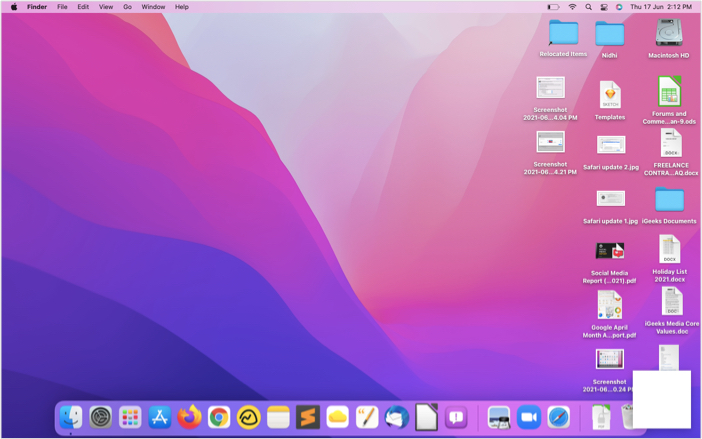
Task: Launch Google Chrome from the Dock
Action: [x=219, y=417]
